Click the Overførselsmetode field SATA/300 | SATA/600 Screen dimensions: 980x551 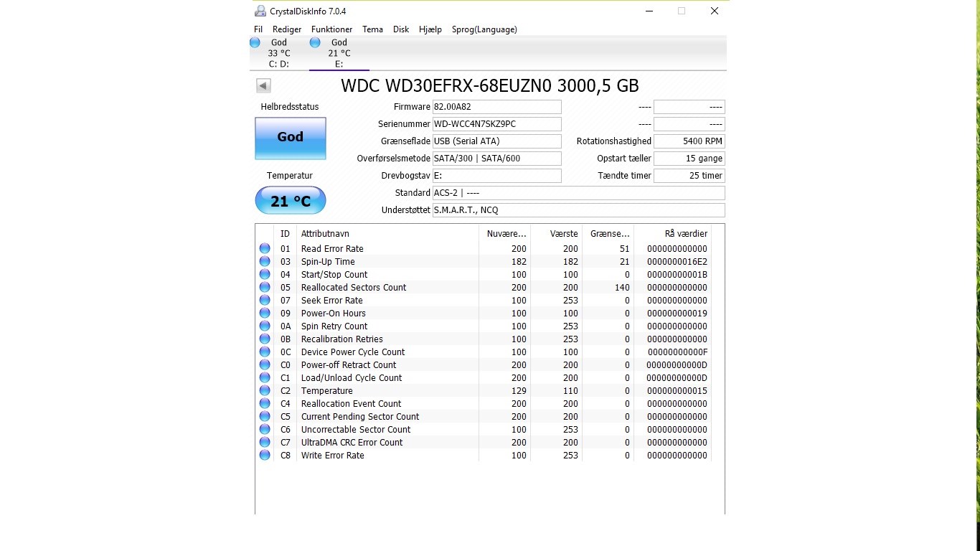coord(496,159)
